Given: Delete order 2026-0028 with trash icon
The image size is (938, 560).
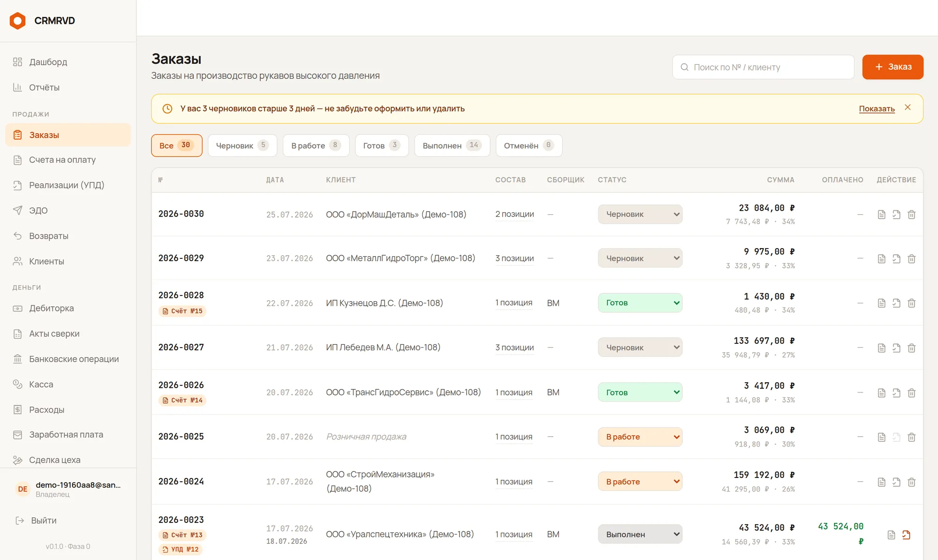Looking at the screenshot, I should 911,303.
